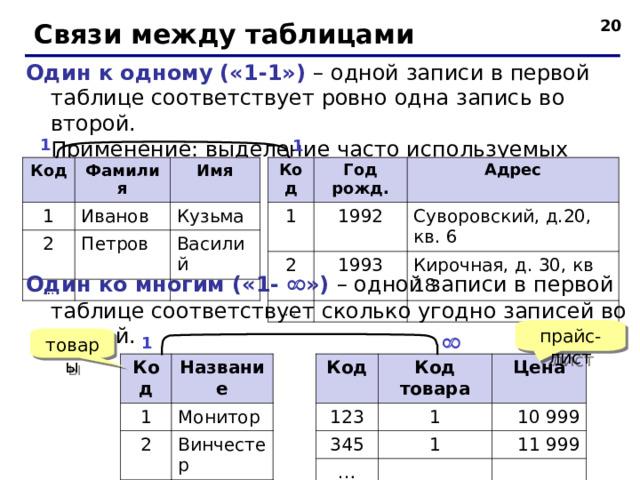Click the blue infinity symbol above price table

451,343
